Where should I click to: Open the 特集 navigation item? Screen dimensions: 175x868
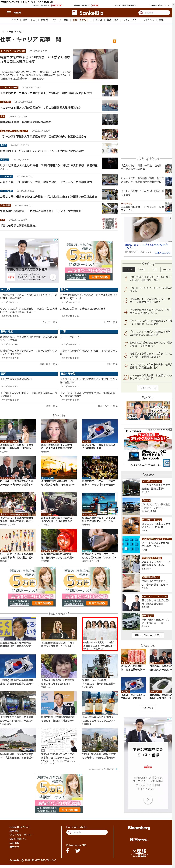[x=161, y=20]
